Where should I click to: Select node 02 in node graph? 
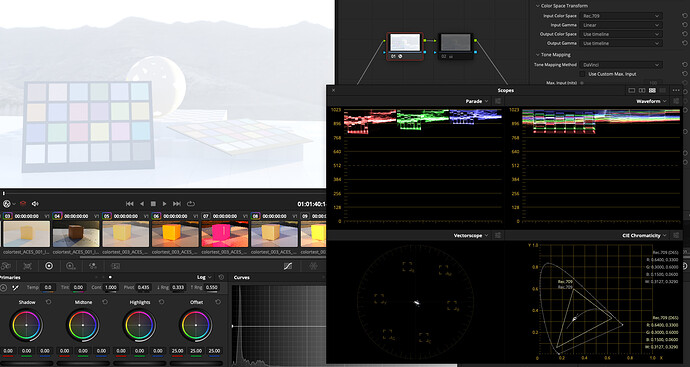tap(456, 46)
